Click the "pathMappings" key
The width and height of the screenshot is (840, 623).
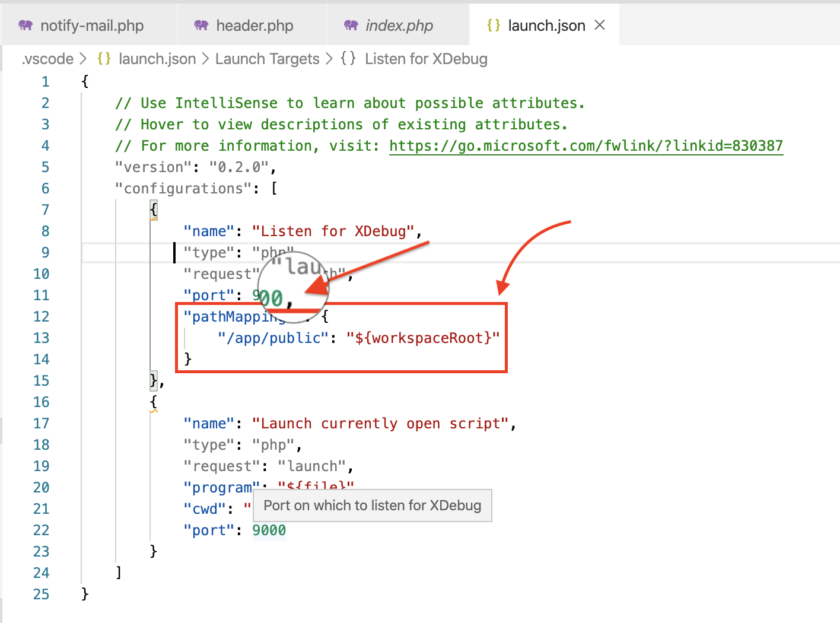(234, 317)
